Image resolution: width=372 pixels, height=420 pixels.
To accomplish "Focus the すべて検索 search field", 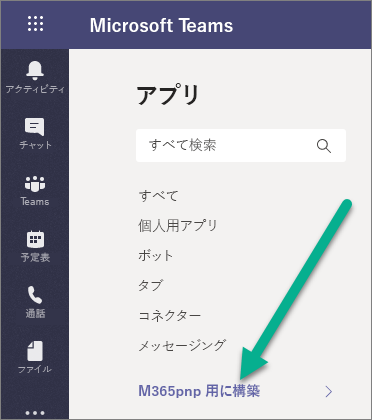I will (241, 146).
